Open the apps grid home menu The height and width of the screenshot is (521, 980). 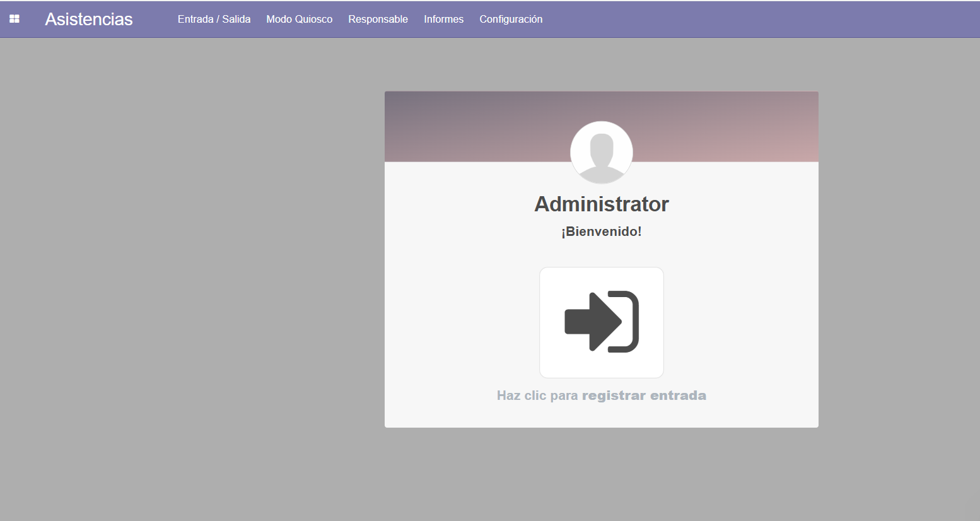coord(15,19)
